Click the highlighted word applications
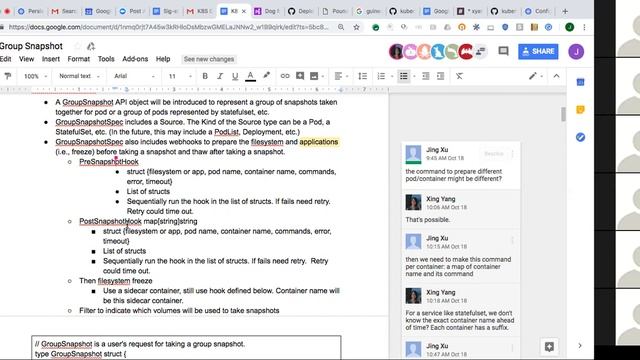This screenshot has height=360, width=640. coord(319,142)
